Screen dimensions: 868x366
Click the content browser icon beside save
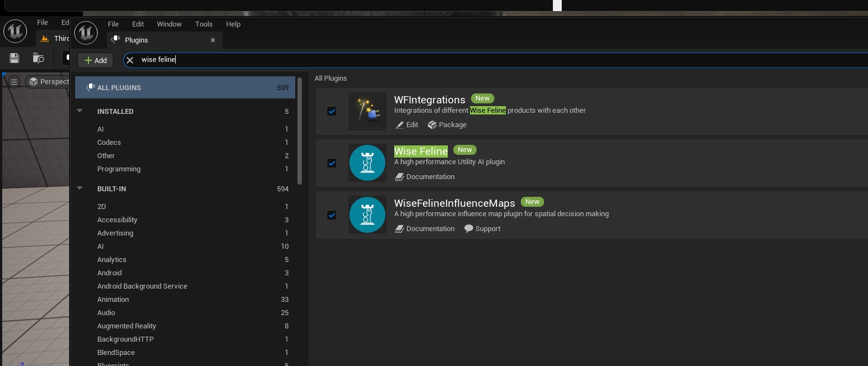click(x=38, y=58)
